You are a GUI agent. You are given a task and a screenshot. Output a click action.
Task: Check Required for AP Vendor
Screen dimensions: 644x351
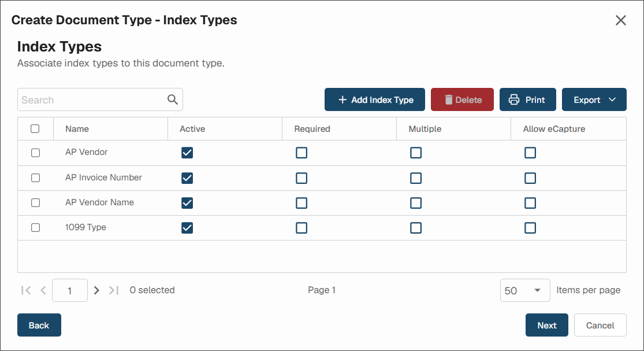click(301, 153)
